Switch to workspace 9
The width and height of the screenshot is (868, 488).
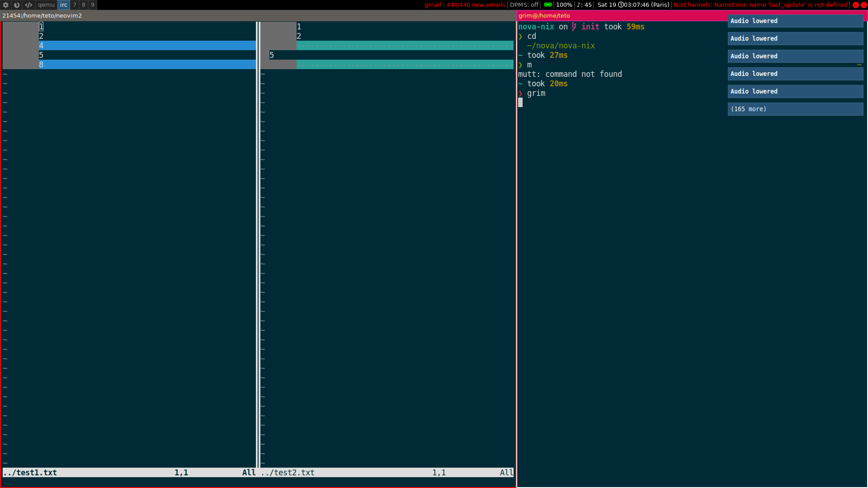(92, 5)
